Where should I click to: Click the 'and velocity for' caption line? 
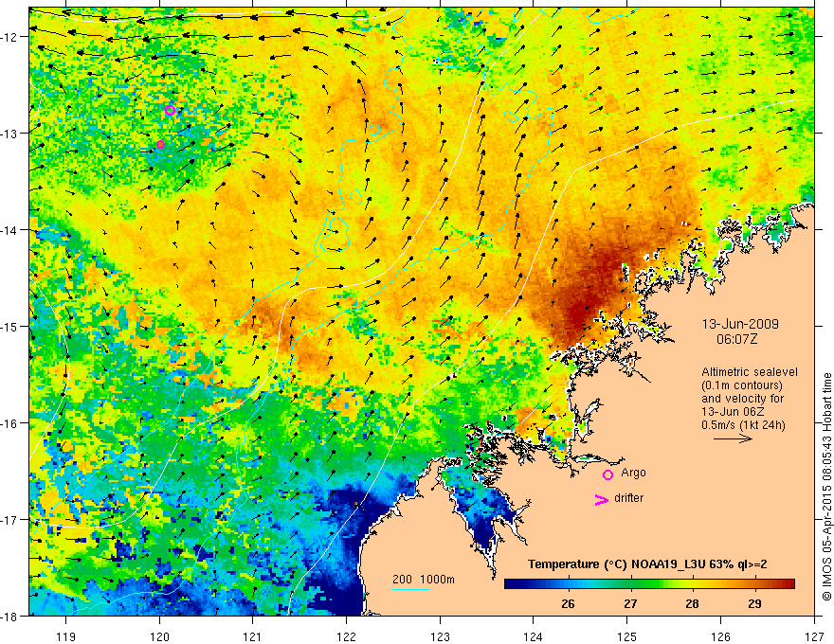pos(742,399)
